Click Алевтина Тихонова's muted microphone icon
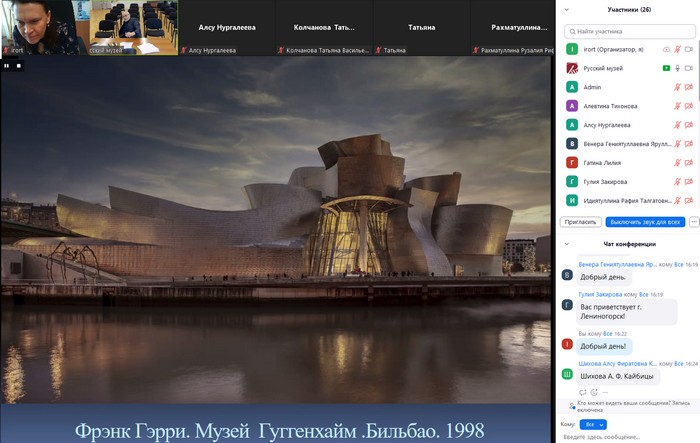The width and height of the screenshot is (700, 443). [677, 106]
